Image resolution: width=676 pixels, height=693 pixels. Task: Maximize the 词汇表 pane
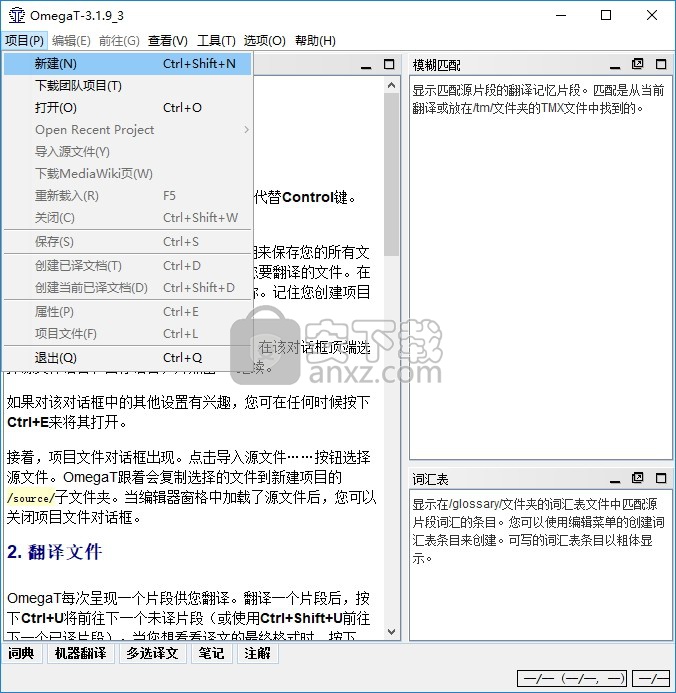coord(661,479)
